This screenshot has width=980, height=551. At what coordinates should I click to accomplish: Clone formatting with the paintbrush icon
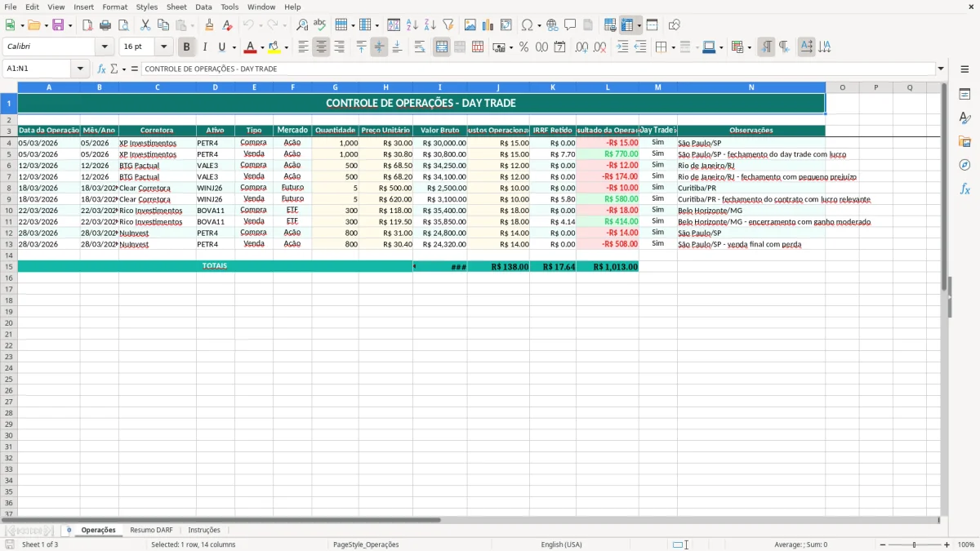(x=209, y=25)
